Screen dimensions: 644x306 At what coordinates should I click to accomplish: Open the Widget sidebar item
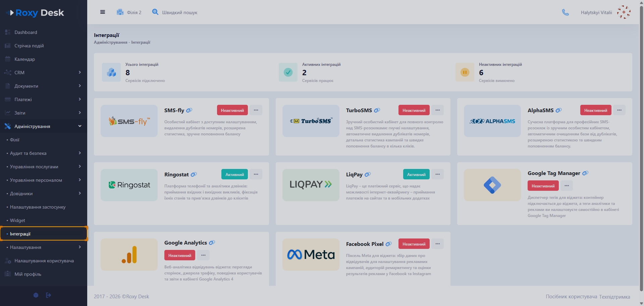tap(44, 220)
